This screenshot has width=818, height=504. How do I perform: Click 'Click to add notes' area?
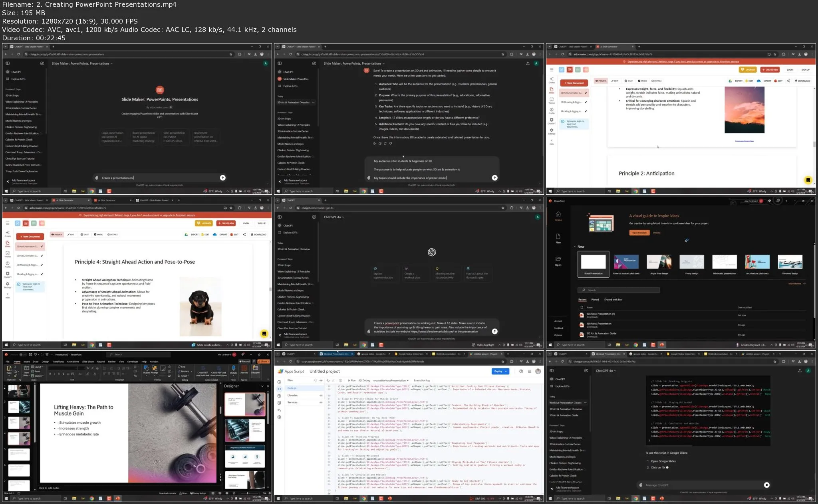click(49, 488)
